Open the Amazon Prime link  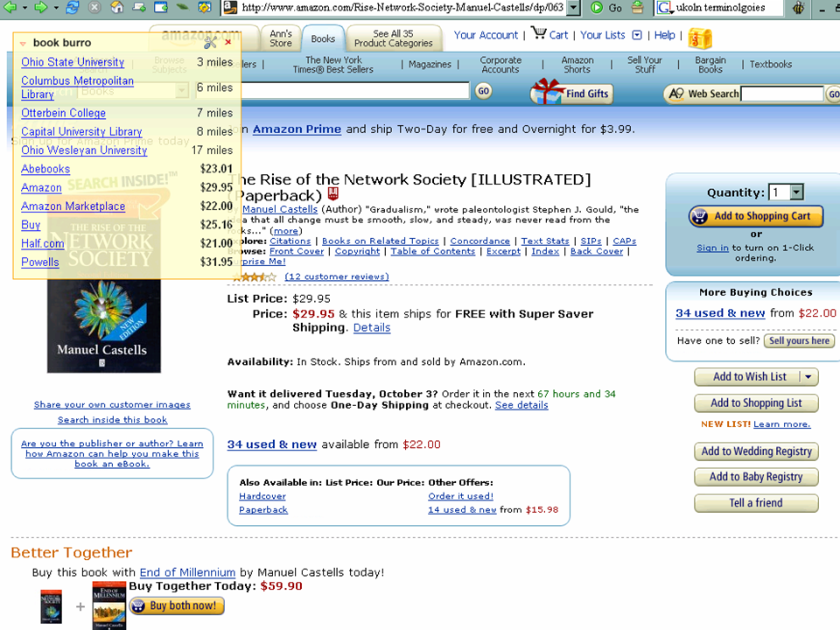tap(297, 129)
